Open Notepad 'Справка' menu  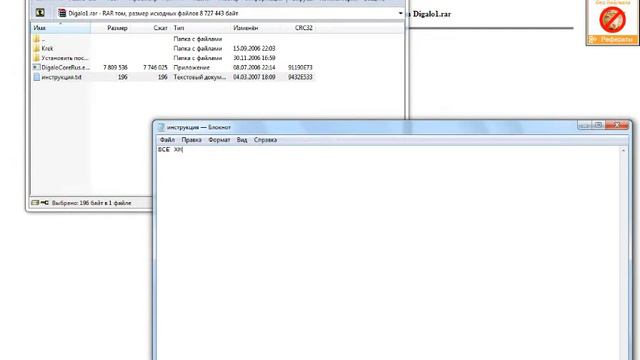click(266, 140)
